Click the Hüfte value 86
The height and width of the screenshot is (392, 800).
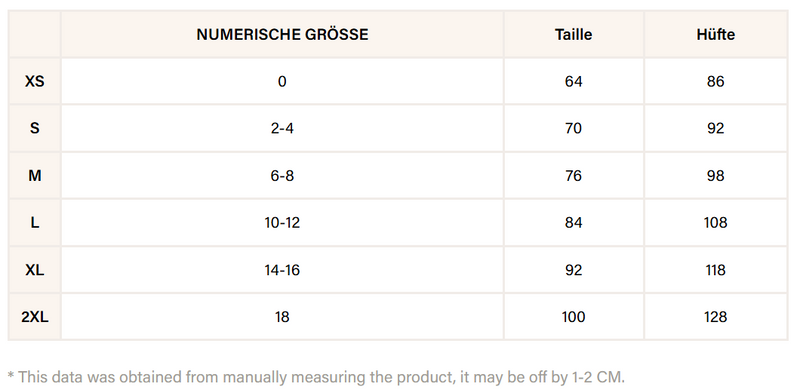click(715, 82)
